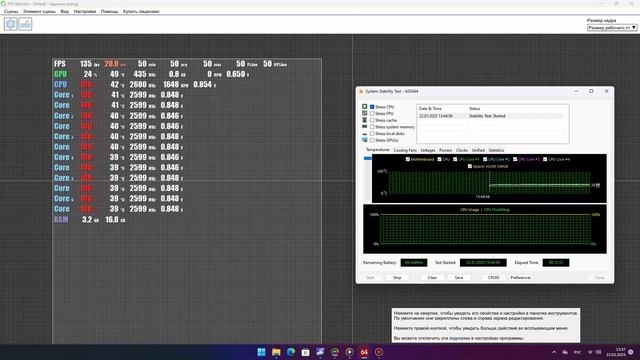Click the Test Started date field

[483, 263]
